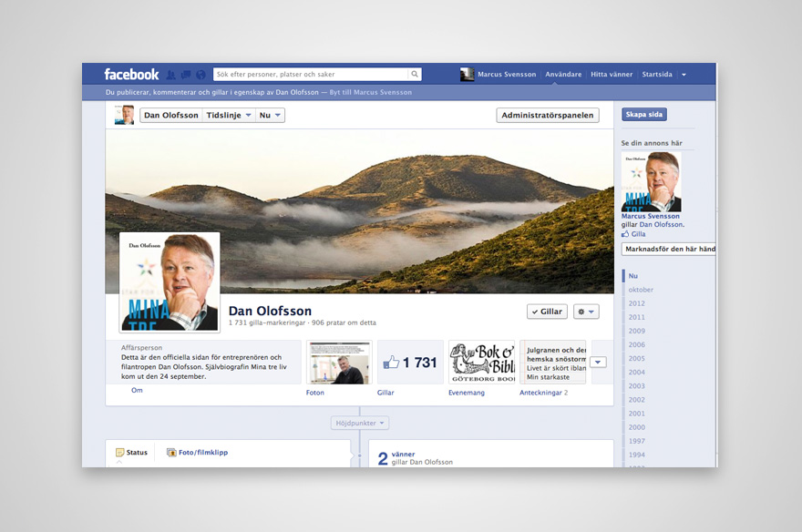The height and width of the screenshot is (532, 802).
Task: Jump to 2002 in the timeline
Action: click(x=637, y=400)
